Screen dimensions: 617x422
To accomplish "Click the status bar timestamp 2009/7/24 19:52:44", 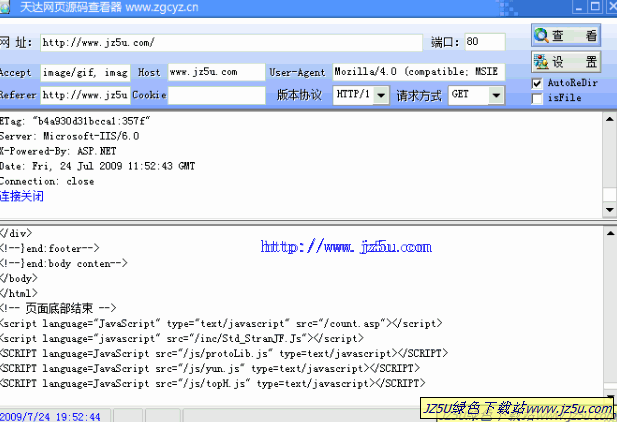I will tap(50, 416).
